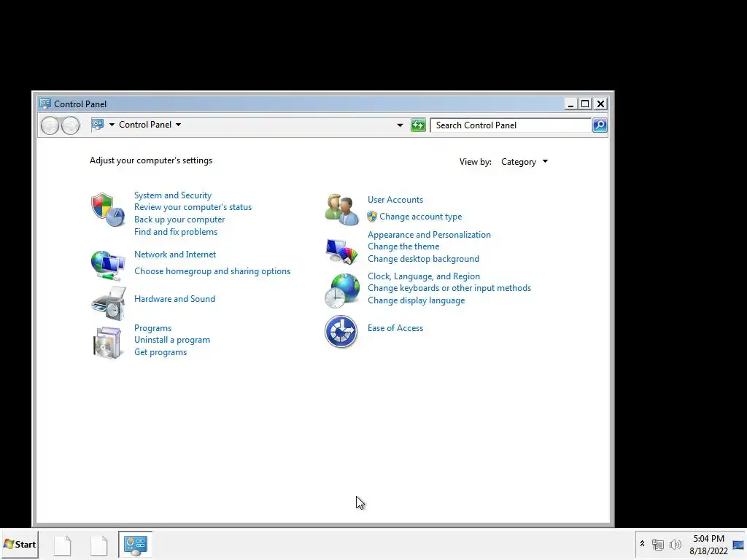This screenshot has width=747, height=560.
Task: Click the Control Panel title bar icon
Action: 45,104
